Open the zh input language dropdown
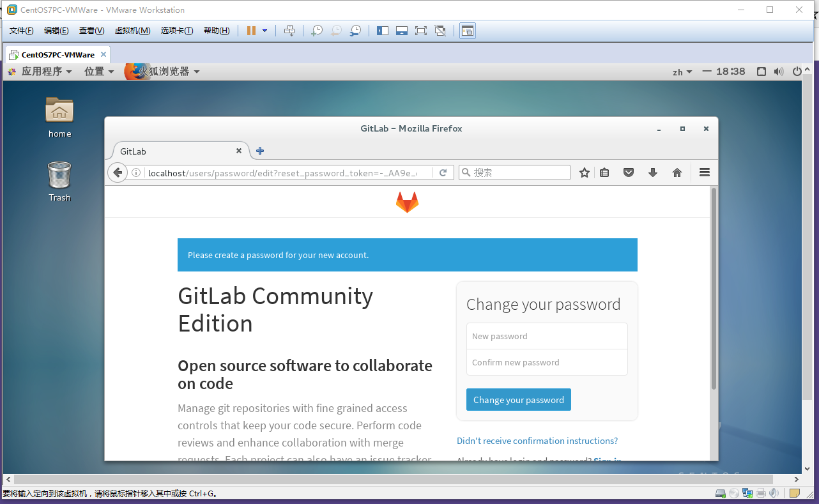This screenshot has height=504, width=819. point(682,72)
